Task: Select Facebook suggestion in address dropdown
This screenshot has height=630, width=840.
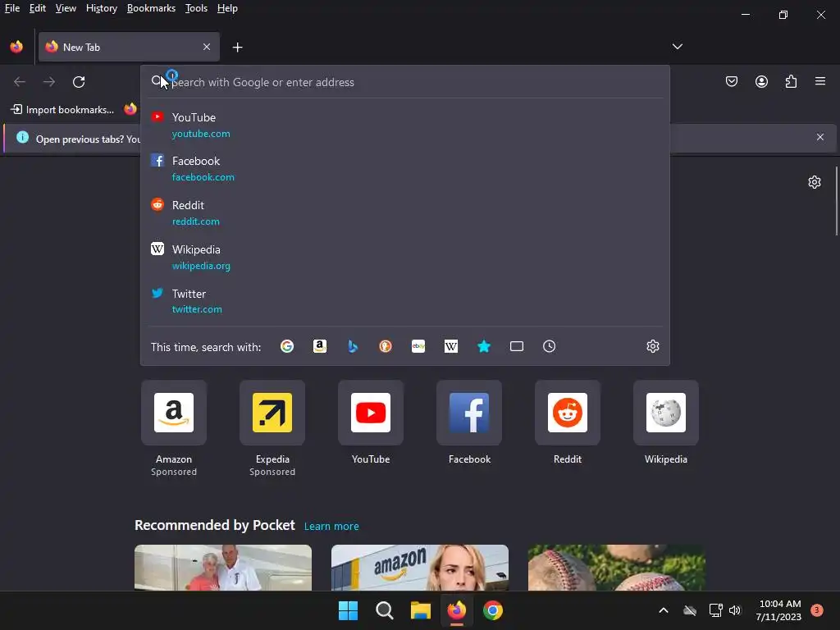Action: pos(405,169)
